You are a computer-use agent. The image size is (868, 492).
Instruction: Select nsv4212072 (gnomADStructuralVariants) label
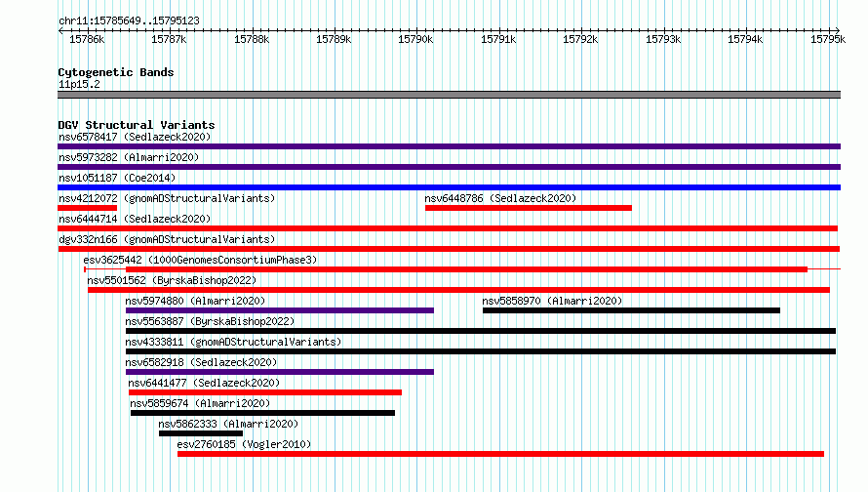coord(167,198)
